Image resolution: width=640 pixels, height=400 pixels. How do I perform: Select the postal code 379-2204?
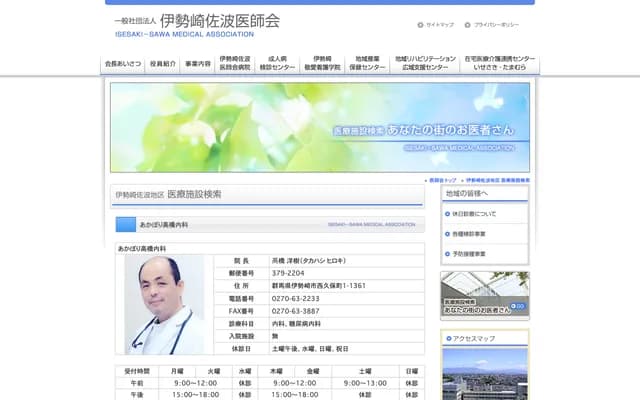tap(288, 273)
